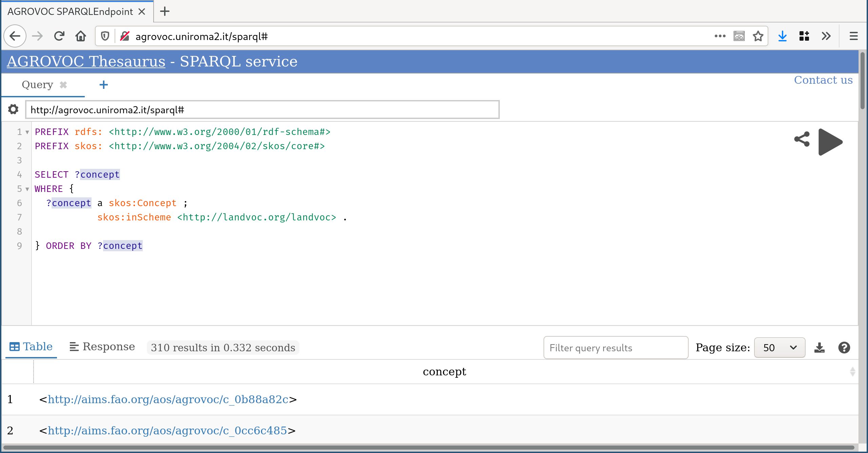Image resolution: width=868 pixels, height=453 pixels.
Task: Open result link c_0b88a82c
Action: pyautogui.click(x=168, y=399)
